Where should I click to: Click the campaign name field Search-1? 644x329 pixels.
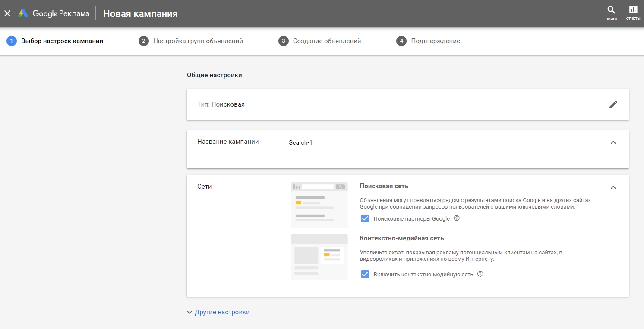358,143
